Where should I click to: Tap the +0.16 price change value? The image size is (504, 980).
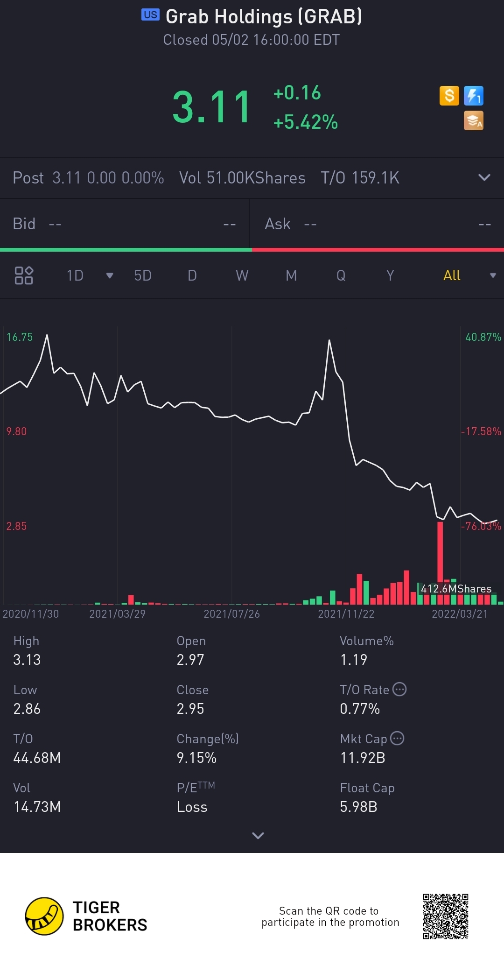[x=297, y=92]
